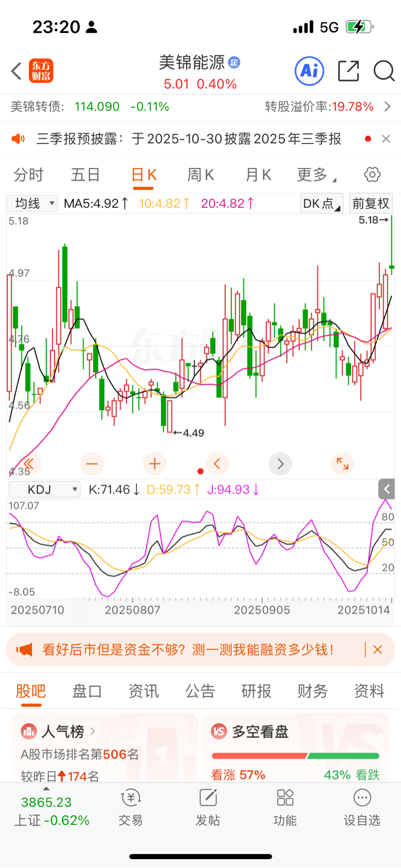Select 日K chart tab
This screenshot has height=868, width=401.
pyautogui.click(x=144, y=174)
